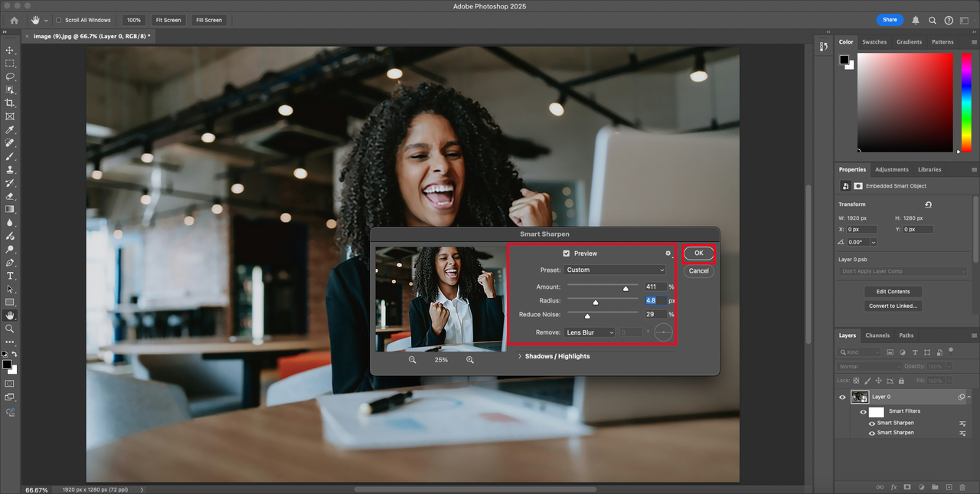The image size is (980, 494).
Task: Select the Frame tool
Action: tap(10, 116)
